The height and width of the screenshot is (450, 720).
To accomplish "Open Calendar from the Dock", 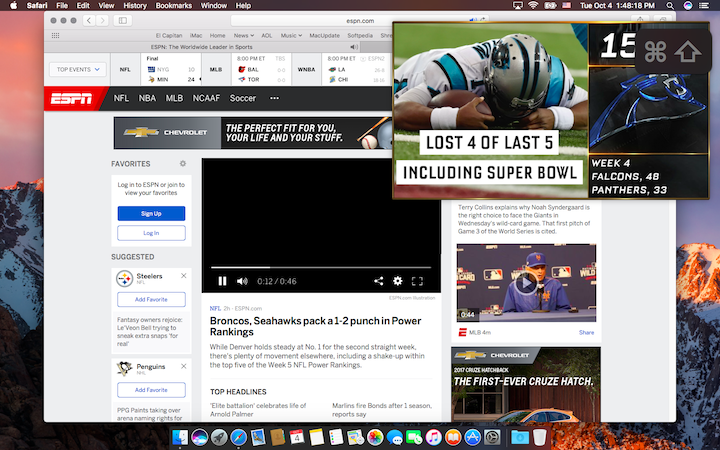I will [x=297, y=437].
